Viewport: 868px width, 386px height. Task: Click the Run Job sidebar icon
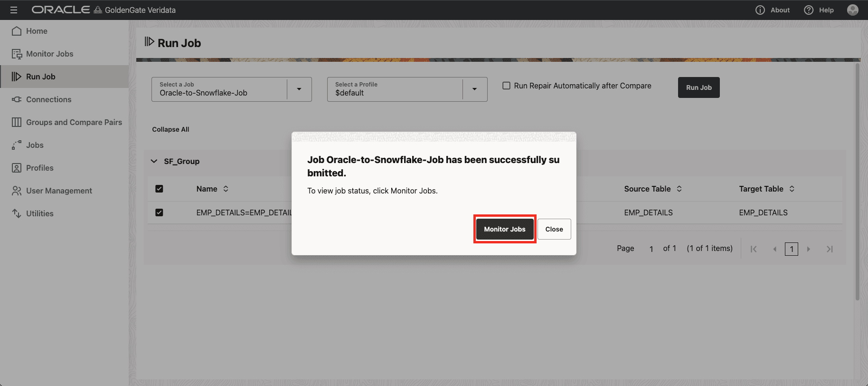point(17,77)
